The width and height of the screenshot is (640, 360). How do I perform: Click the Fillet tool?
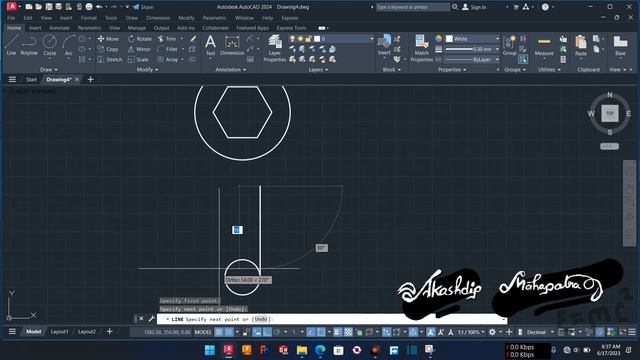(x=168, y=49)
